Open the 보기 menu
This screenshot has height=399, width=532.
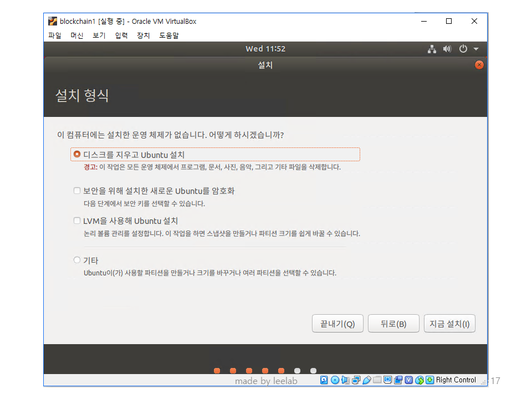tap(99, 35)
